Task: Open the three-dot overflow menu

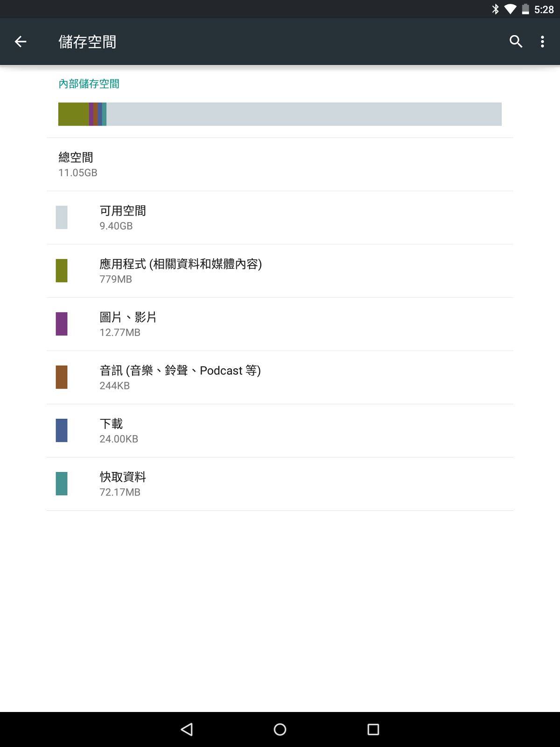Action: 542,42
